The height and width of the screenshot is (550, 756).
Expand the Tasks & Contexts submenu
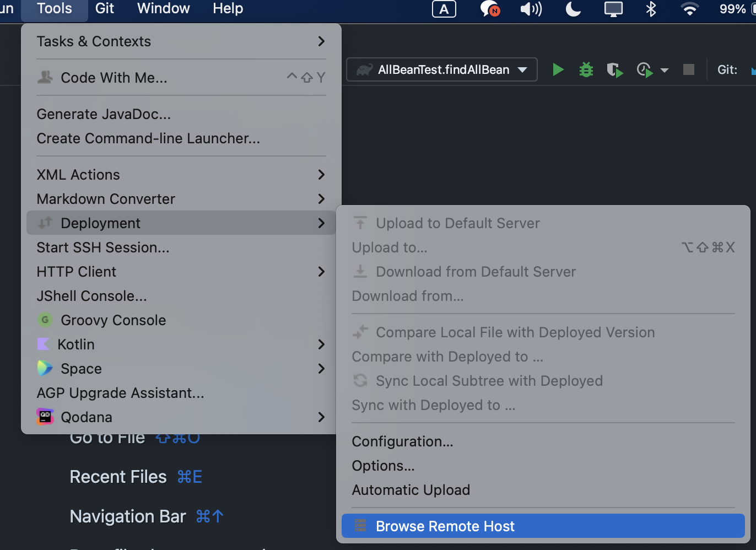[181, 41]
